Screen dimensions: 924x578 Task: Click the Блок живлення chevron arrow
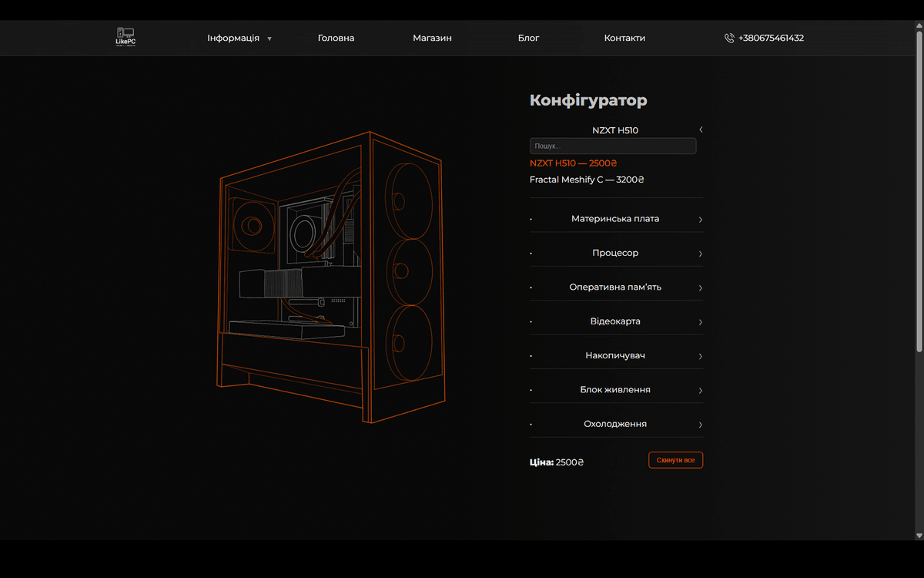pos(700,391)
